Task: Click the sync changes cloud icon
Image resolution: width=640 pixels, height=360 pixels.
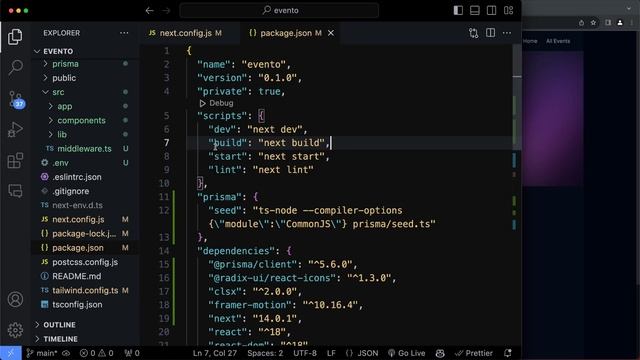Action: tap(66, 353)
